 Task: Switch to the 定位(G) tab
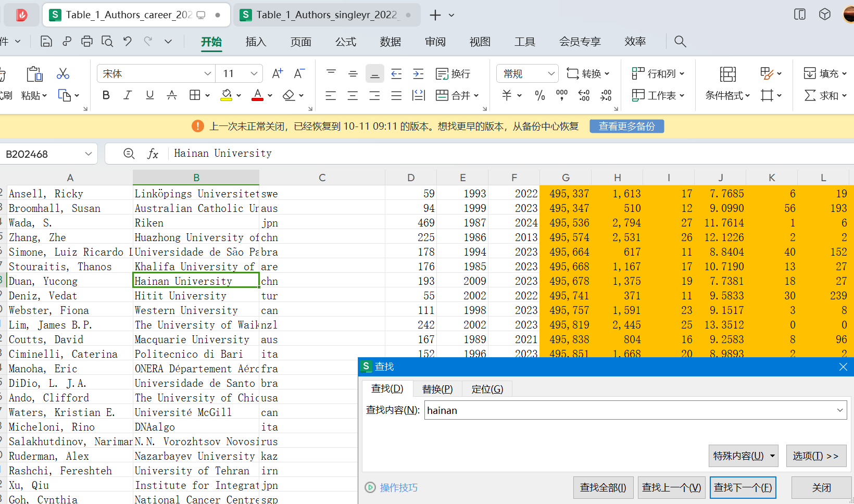pos(487,389)
